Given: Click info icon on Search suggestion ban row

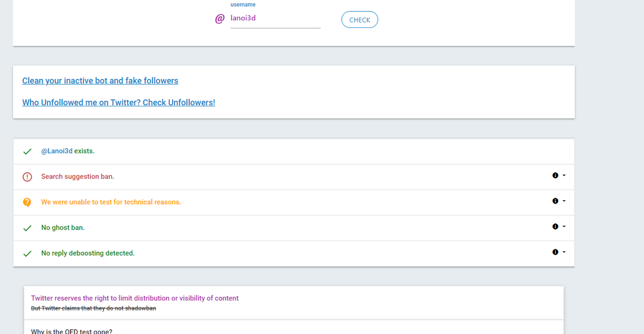Looking at the screenshot, I should tap(555, 176).
